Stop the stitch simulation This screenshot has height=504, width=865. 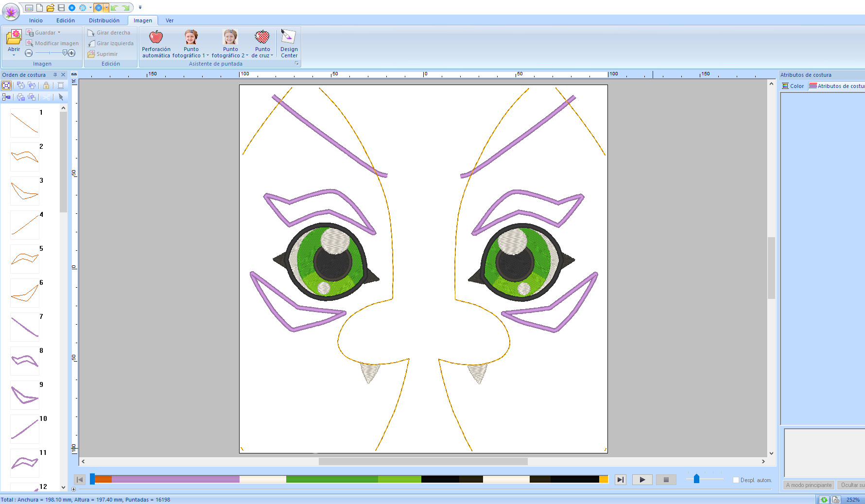(666, 480)
